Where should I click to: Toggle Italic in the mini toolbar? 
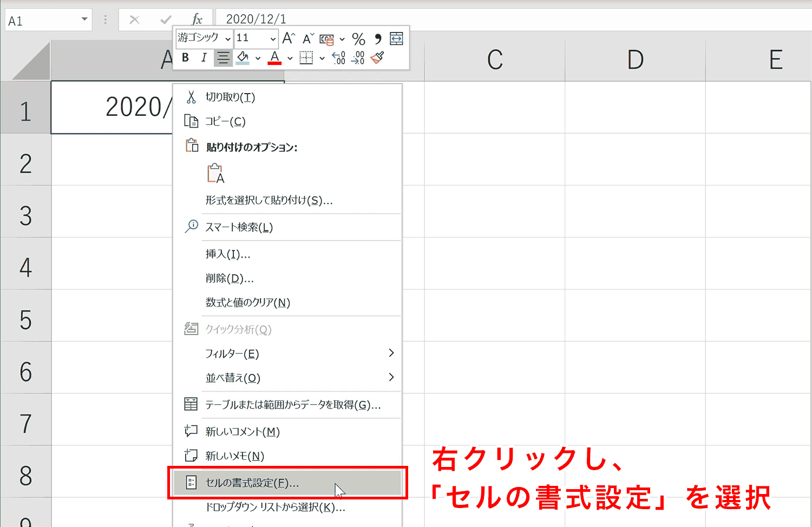pos(204,58)
